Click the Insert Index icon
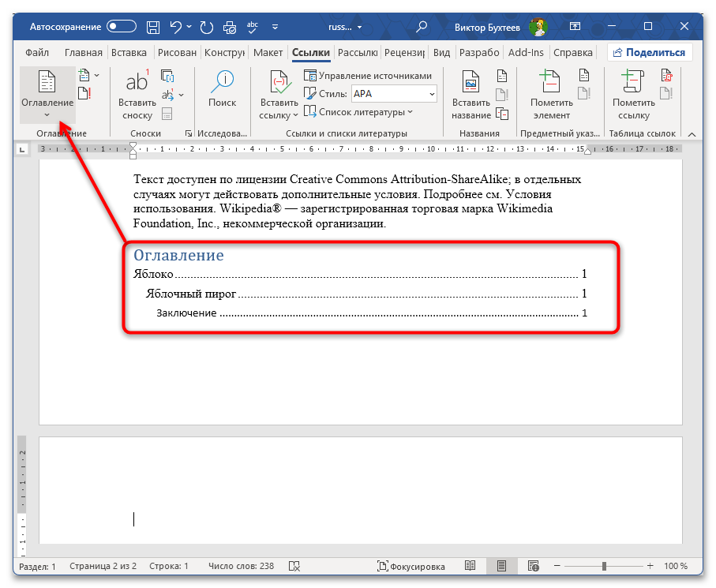Screen dimensions: 716x588 584,75
